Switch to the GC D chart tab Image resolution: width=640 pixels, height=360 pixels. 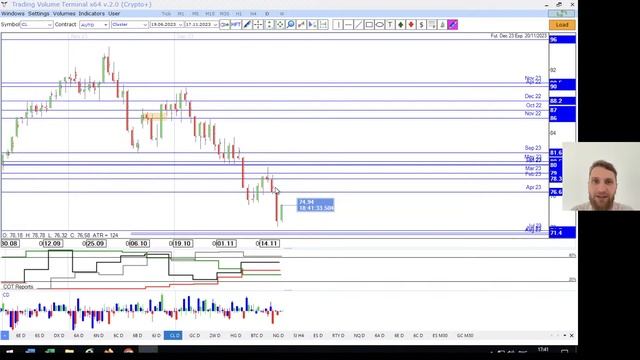coord(194,336)
